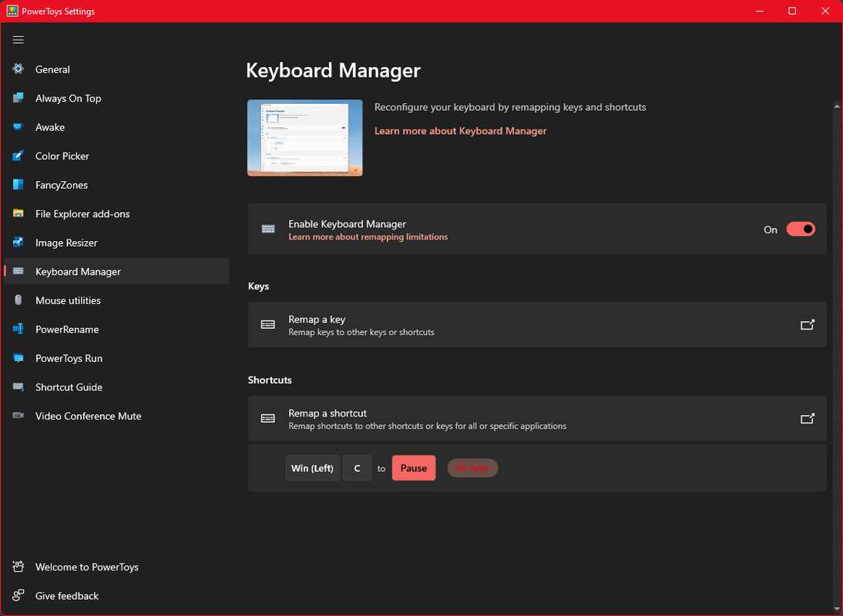Click 'Reconfigure your keyboard' description text

click(x=510, y=107)
